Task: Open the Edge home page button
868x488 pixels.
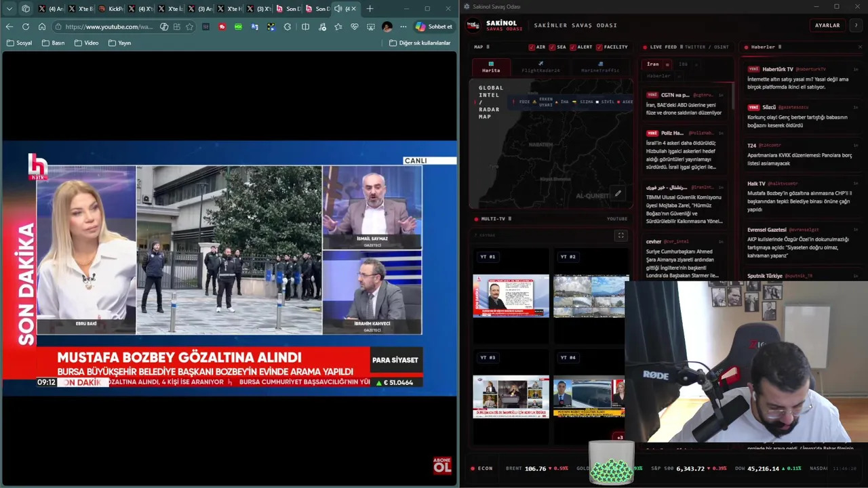Action: [42, 26]
